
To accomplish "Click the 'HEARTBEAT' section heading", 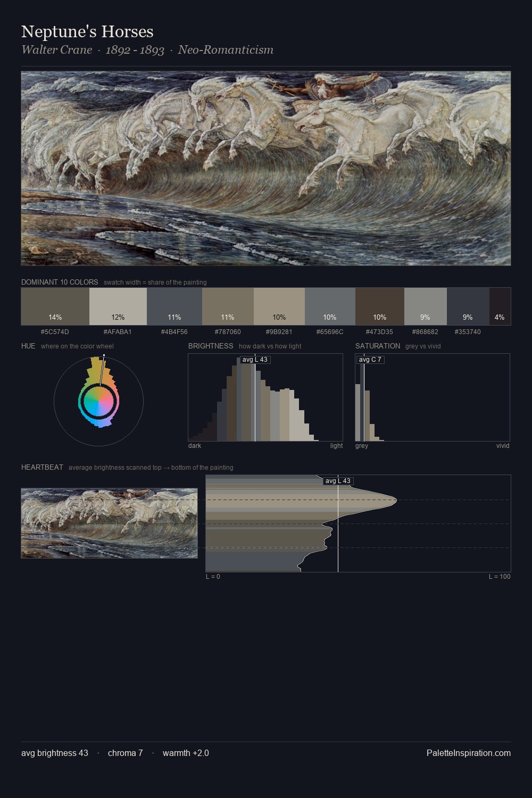I will 42,467.
